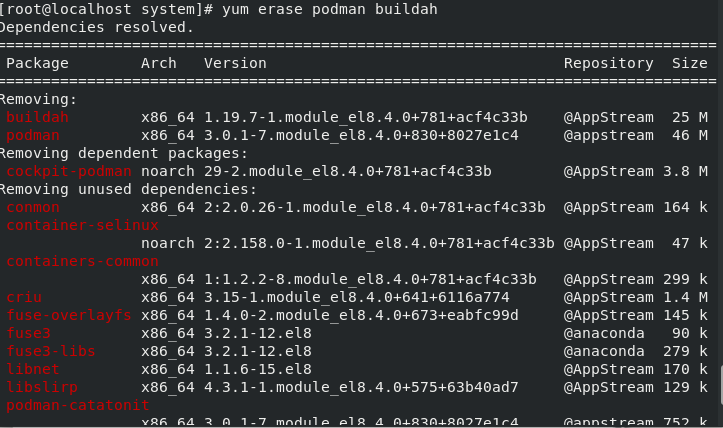Screen dimensions: 723x428
Task: Click the podman-catatonit package name
Action: pyautogui.click(x=77, y=405)
